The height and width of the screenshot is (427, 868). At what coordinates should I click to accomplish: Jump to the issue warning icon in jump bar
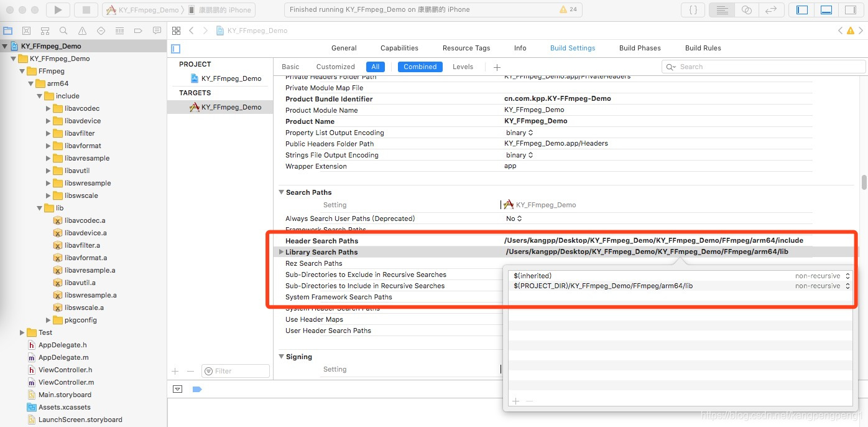coord(850,30)
